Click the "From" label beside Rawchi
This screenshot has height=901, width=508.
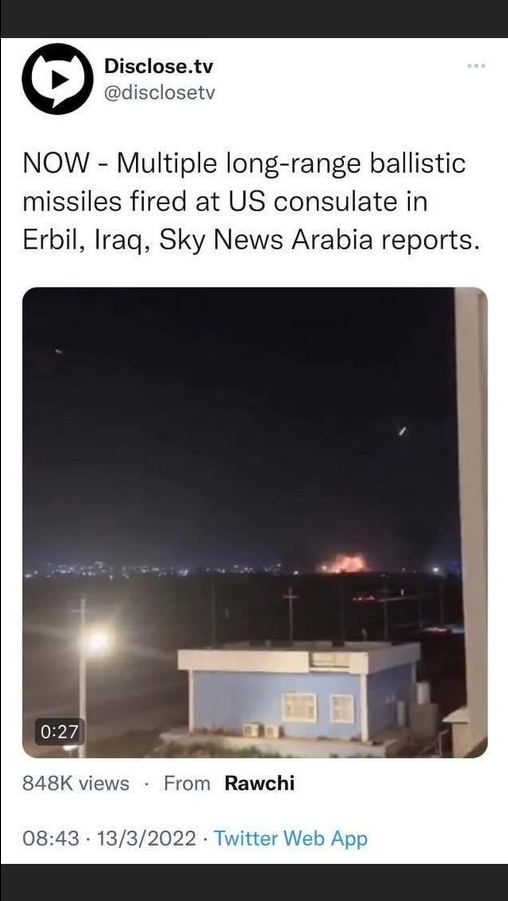click(x=187, y=783)
